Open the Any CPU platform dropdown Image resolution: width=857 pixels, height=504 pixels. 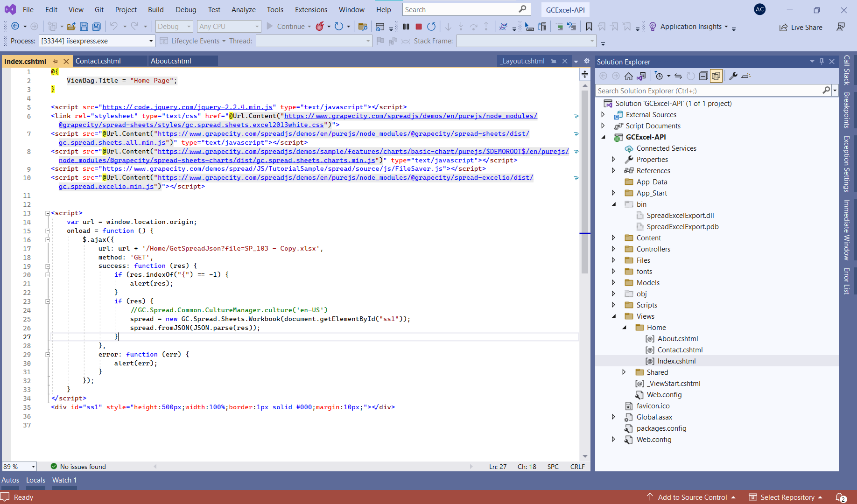point(228,26)
